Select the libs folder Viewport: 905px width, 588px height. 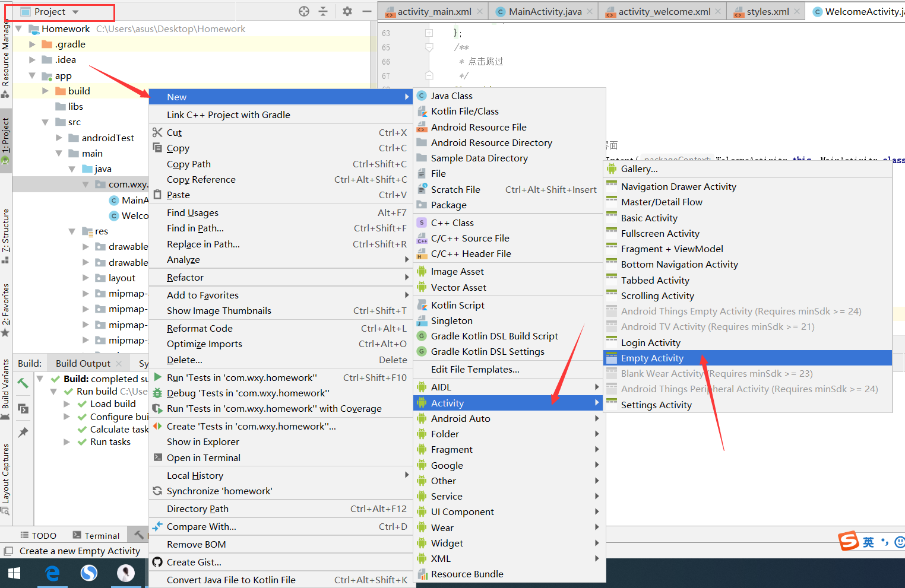click(x=69, y=106)
